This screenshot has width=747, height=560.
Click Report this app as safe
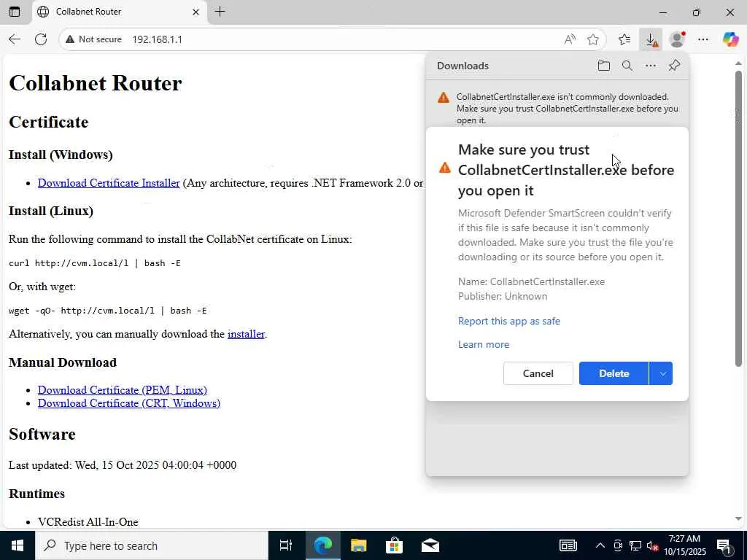point(508,321)
